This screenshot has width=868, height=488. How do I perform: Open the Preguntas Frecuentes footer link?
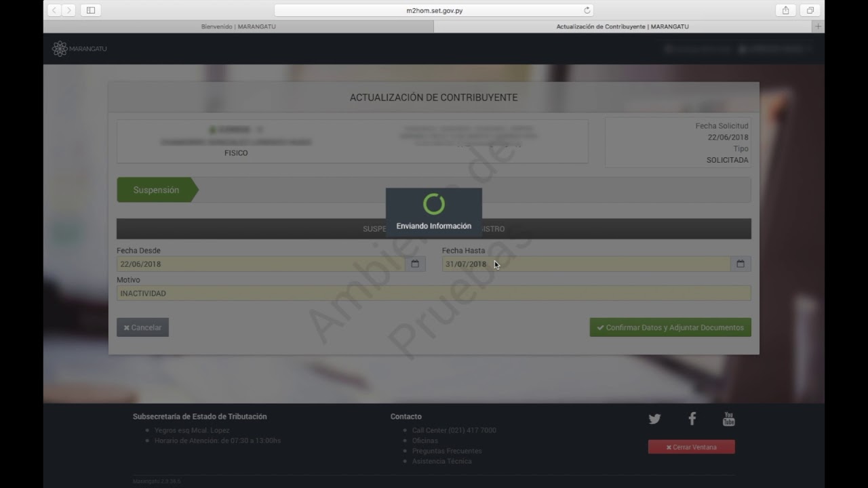click(446, 451)
